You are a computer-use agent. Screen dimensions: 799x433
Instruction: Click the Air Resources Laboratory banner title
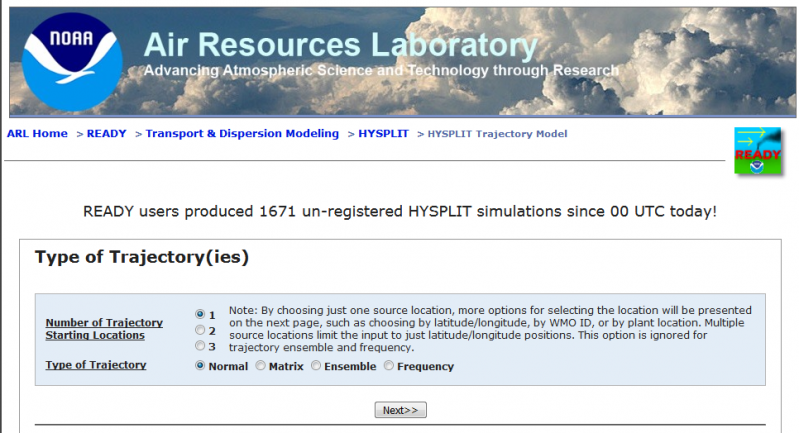(x=340, y=45)
